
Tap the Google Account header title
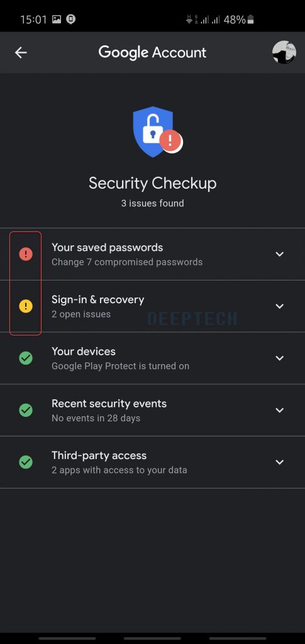click(152, 53)
